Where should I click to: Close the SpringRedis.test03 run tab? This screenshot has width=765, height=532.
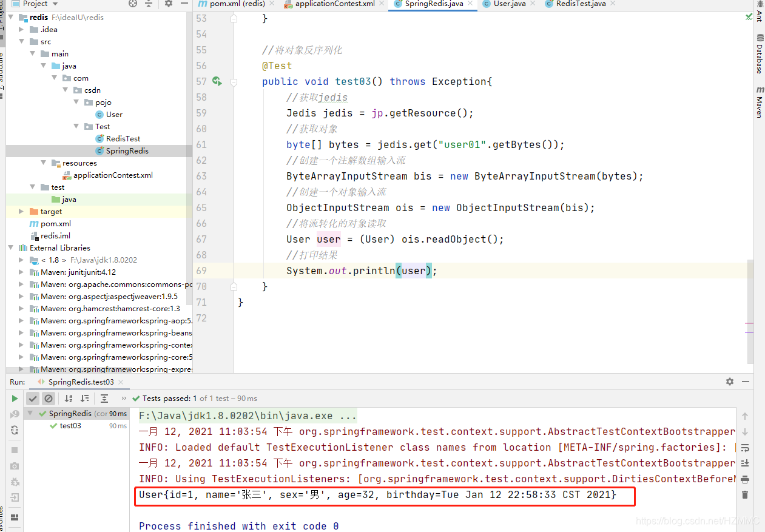point(121,382)
